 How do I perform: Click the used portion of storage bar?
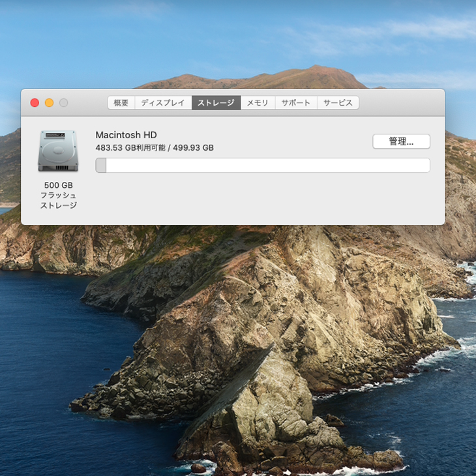101,166
